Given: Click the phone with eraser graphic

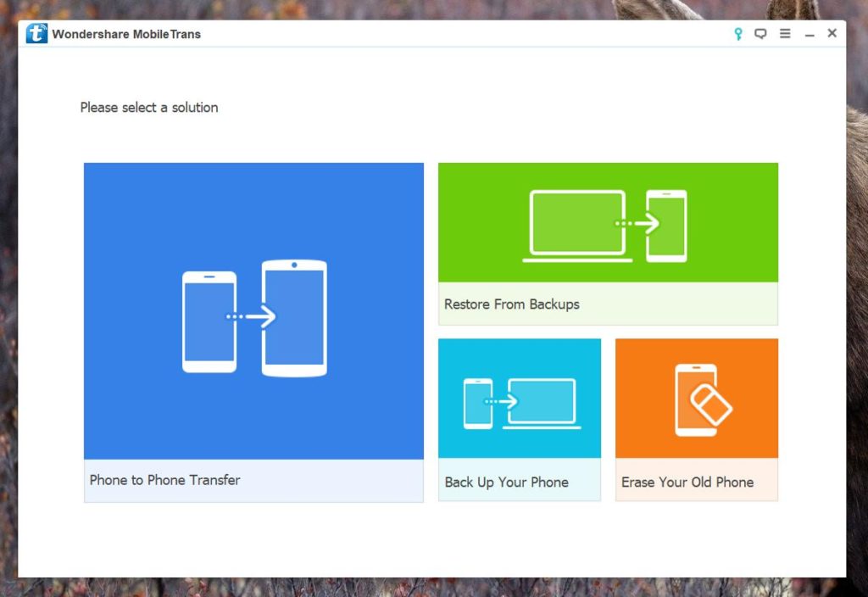Looking at the screenshot, I should coord(696,397).
